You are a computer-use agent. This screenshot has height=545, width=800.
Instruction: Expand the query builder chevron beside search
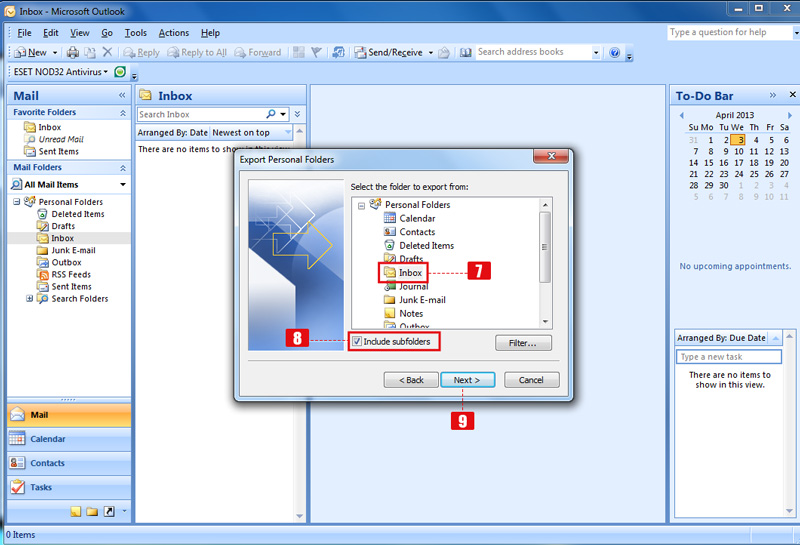pos(297,114)
